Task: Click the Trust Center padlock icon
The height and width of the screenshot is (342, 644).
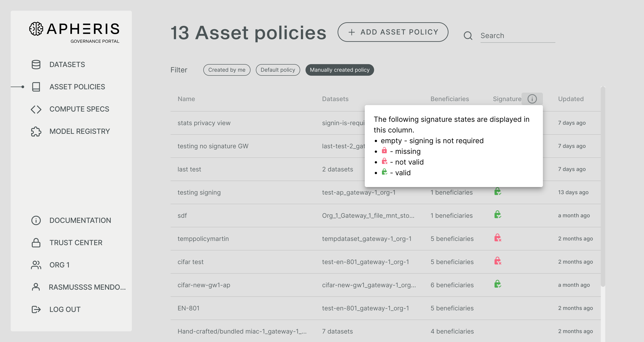Action: click(36, 242)
